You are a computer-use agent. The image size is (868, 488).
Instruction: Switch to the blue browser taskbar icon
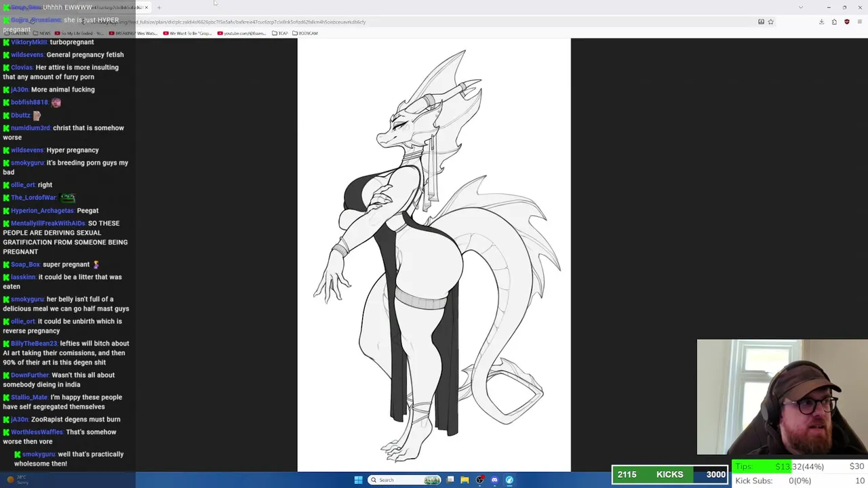[x=509, y=480]
